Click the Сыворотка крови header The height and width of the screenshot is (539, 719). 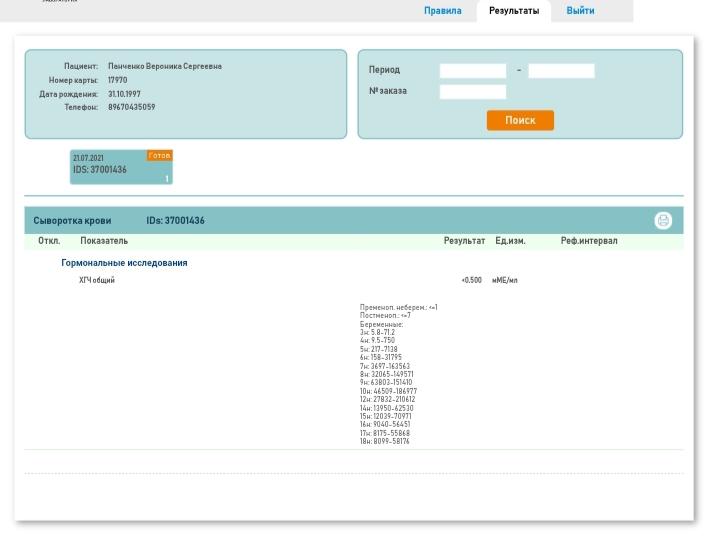(x=72, y=221)
